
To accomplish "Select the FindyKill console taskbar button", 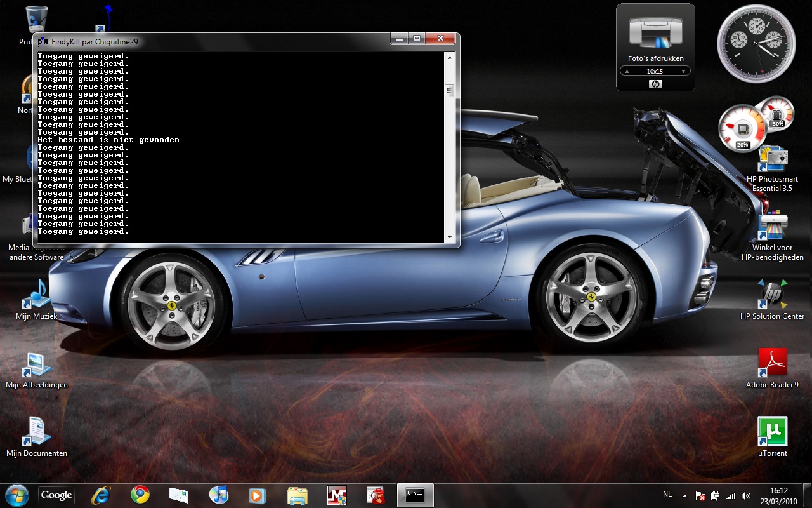I will [415, 495].
